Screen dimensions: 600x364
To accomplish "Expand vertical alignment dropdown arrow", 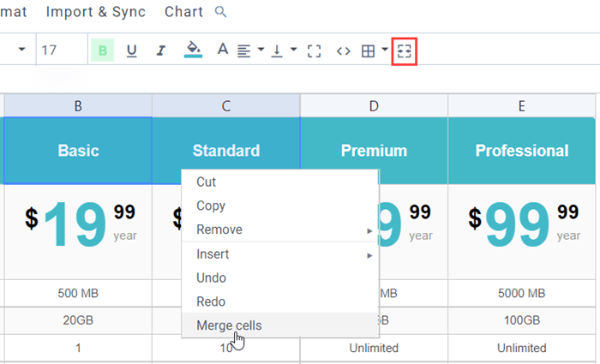I will pos(293,51).
